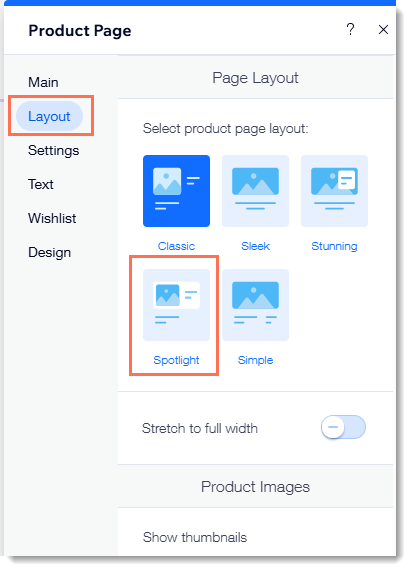Click the Select product page layout text
Viewport: 411px width, 571px height.
point(225,129)
